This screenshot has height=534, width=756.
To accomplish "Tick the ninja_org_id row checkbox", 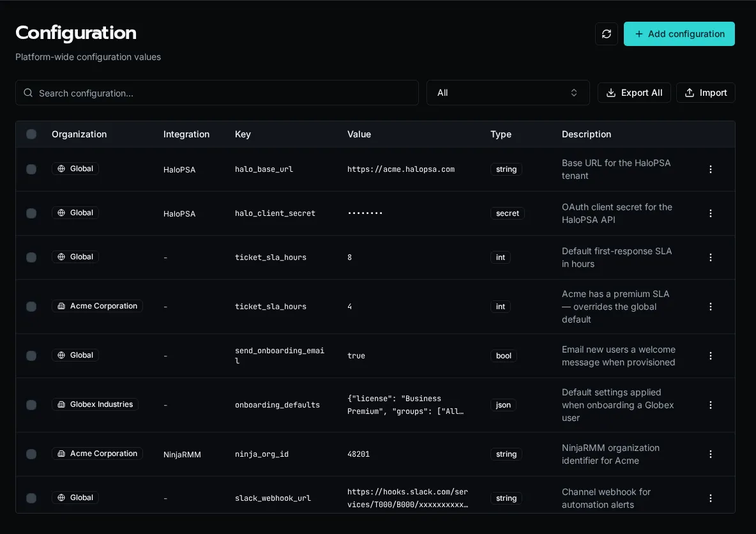I will pyautogui.click(x=31, y=454).
